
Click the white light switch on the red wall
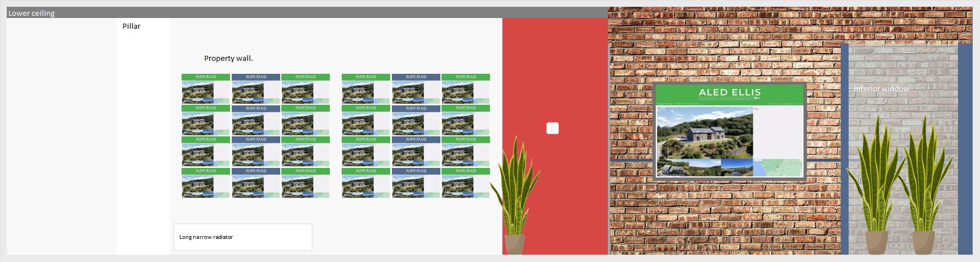552,128
